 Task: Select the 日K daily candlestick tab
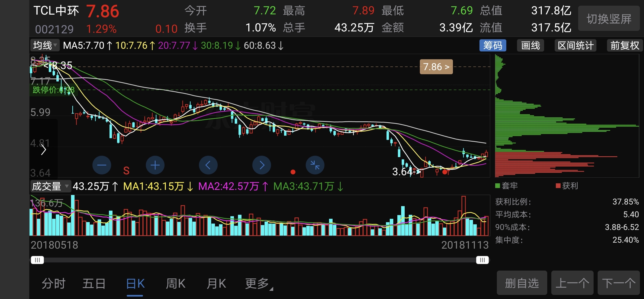[135, 284]
